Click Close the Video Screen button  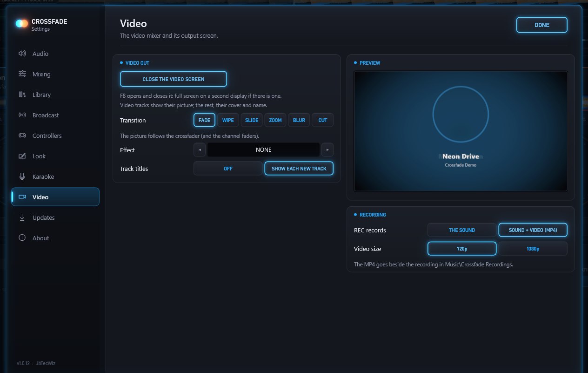[174, 79]
